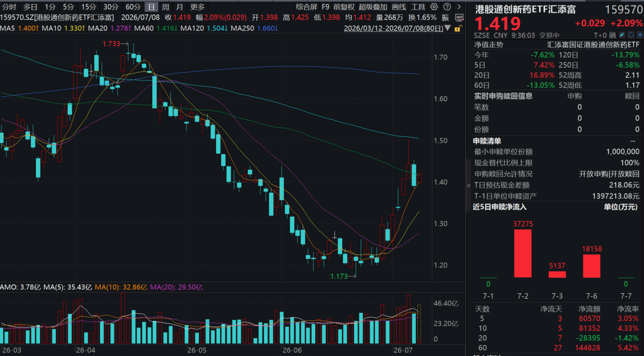Click the bell alert icon for the ETF
The width and height of the screenshot is (644, 356).
631,35
